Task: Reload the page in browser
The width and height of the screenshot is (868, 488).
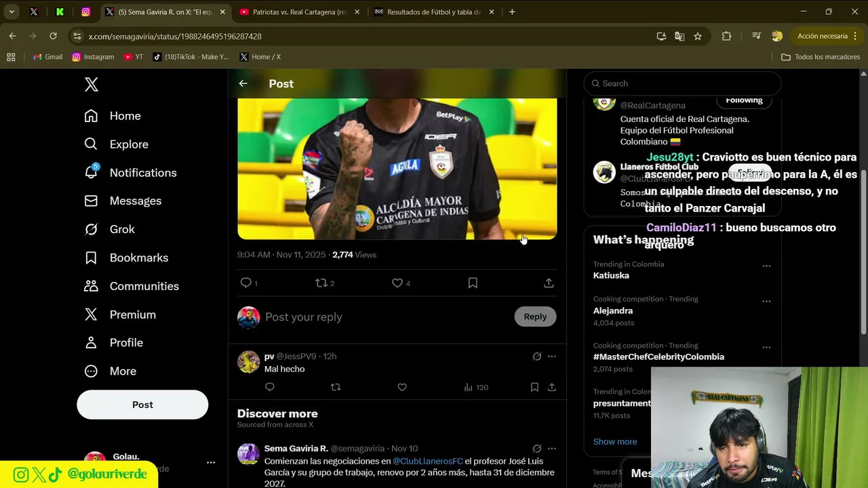Action: pyautogui.click(x=53, y=36)
